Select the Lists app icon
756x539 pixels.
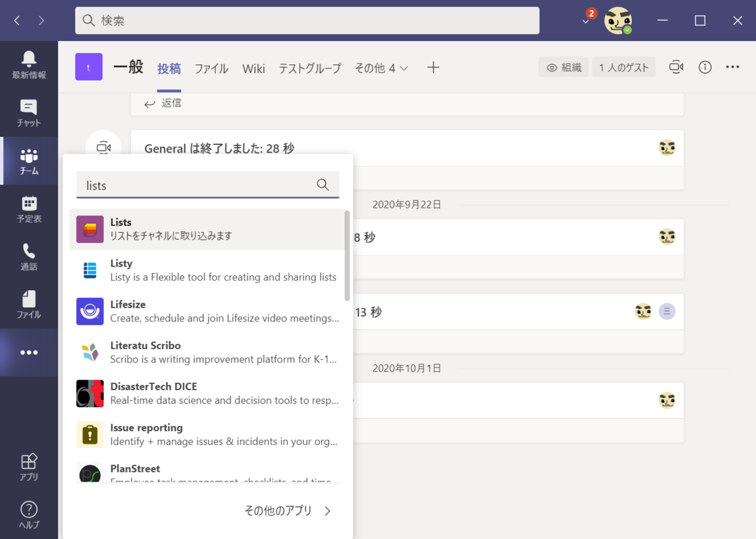(90, 229)
